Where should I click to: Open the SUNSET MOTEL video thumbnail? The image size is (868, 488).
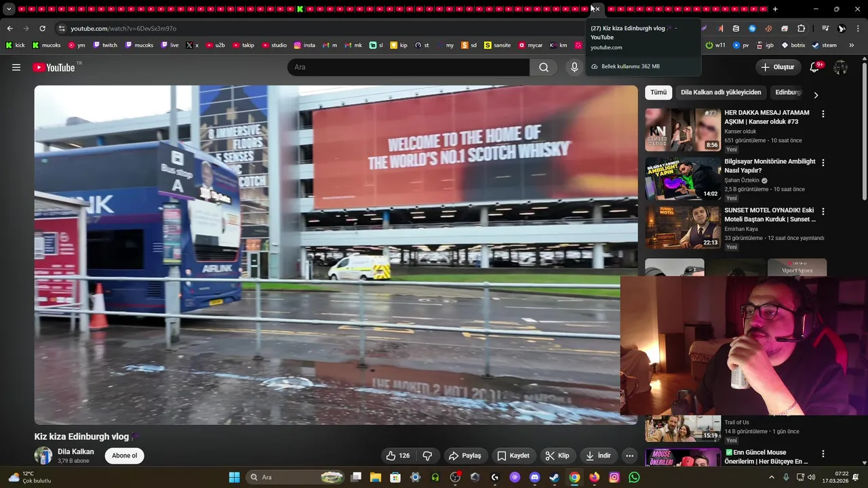(x=683, y=227)
